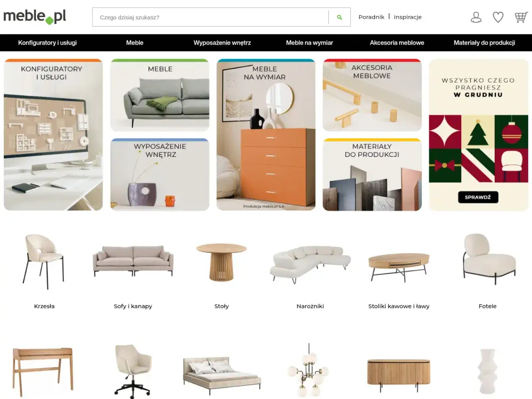The width and height of the screenshot is (532, 399).
Task: Open the user account icon
Action: [476, 17]
